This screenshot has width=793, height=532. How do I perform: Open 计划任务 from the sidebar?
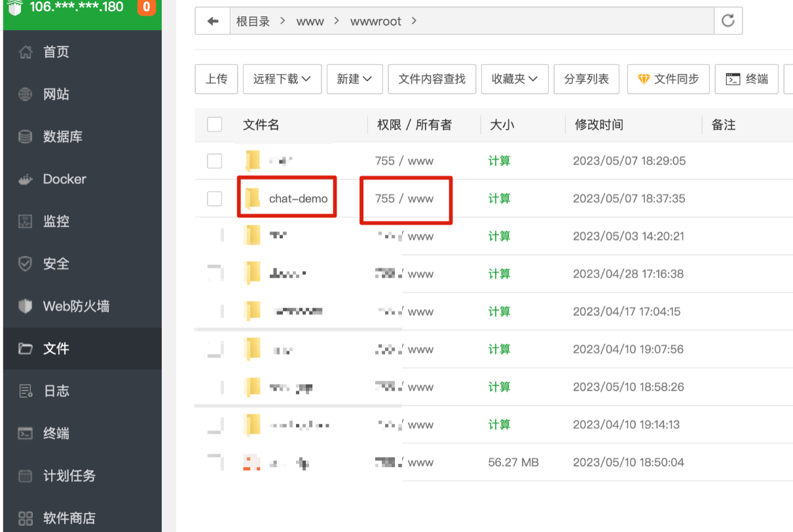(69, 476)
